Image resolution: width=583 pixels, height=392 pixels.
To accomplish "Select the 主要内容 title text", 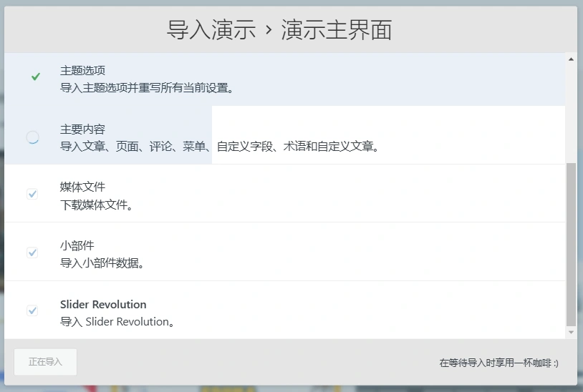I will (x=82, y=129).
